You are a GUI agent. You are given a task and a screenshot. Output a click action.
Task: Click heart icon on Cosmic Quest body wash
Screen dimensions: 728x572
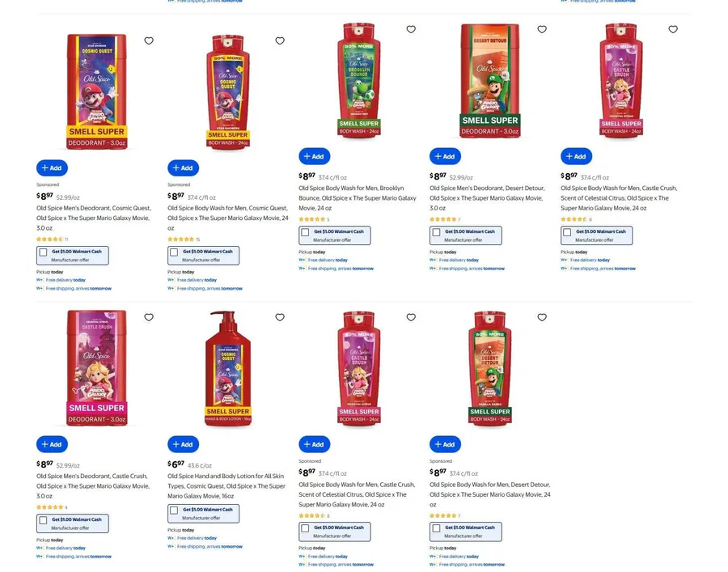(x=280, y=41)
